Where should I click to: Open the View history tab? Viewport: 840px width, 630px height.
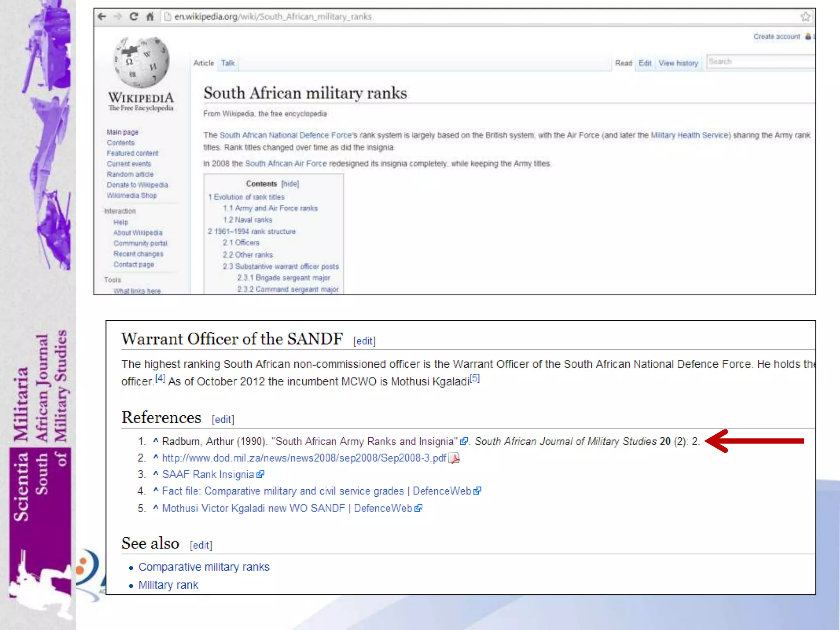click(678, 63)
